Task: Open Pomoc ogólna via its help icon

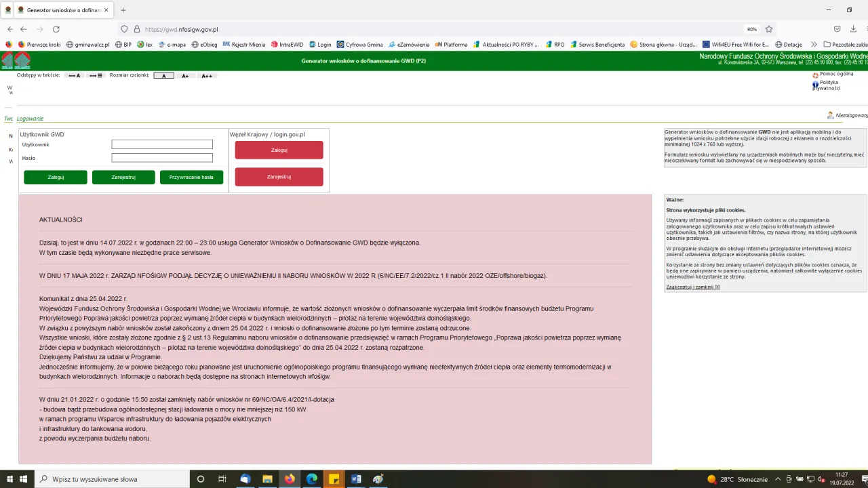Action: [814, 75]
